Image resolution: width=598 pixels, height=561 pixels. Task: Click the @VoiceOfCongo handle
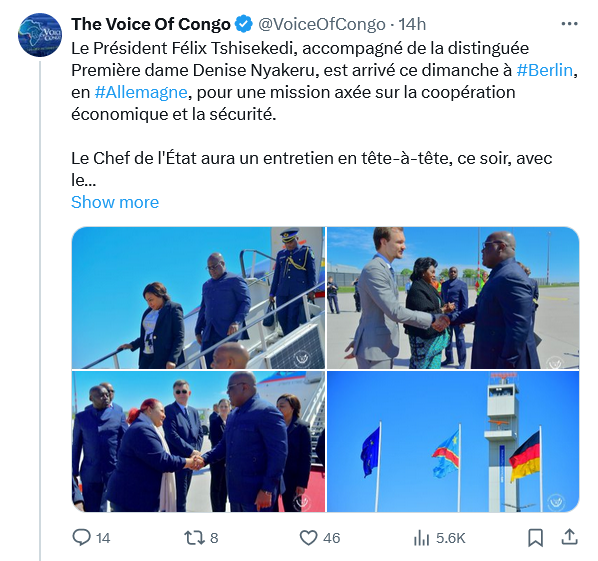click(x=322, y=24)
